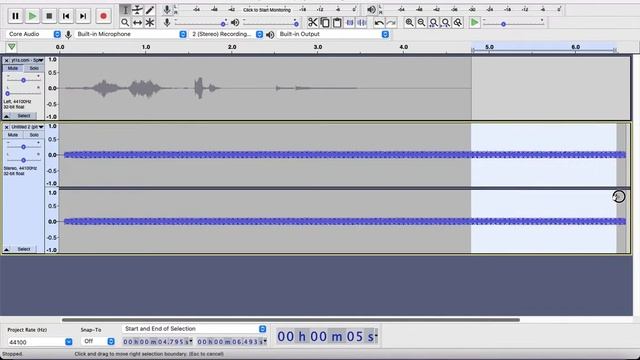This screenshot has height=360, width=640.
Task: Collapse the Untitled 2 track with arrow
Action: tap(6, 249)
